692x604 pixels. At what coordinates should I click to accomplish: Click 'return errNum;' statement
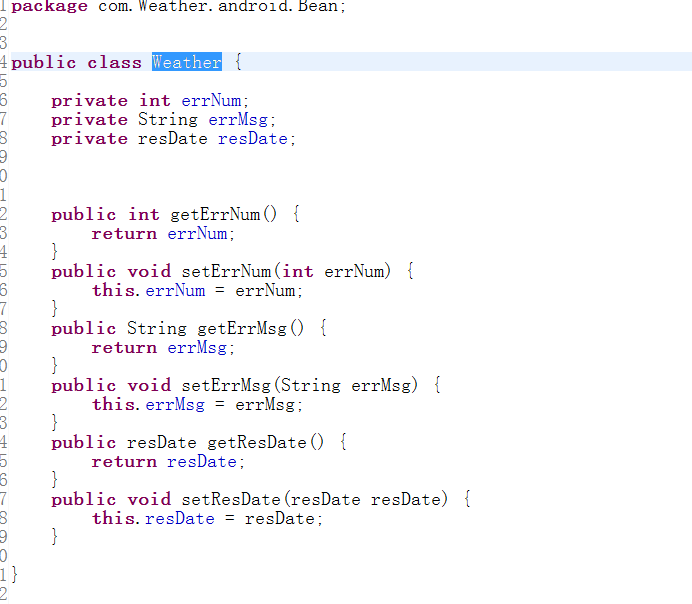[163, 233]
